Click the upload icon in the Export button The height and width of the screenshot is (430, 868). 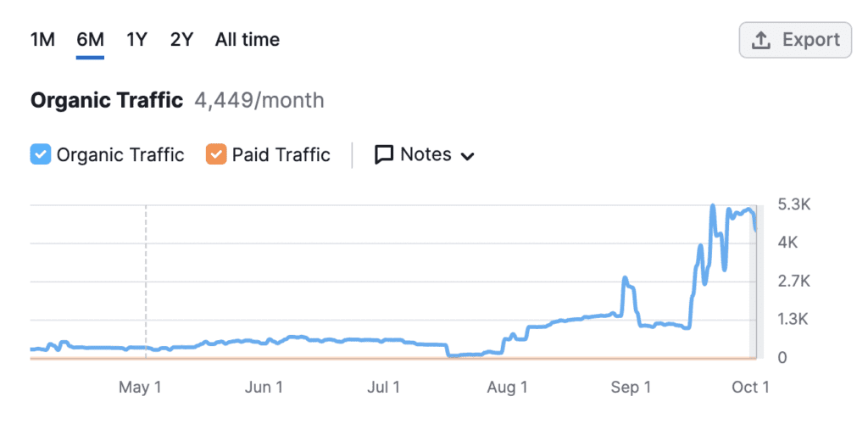tap(761, 40)
